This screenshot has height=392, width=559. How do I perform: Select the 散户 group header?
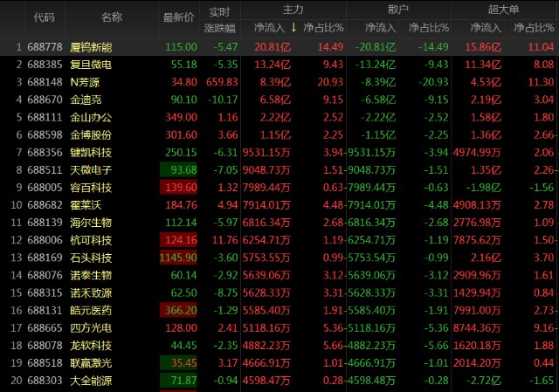tap(398, 10)
